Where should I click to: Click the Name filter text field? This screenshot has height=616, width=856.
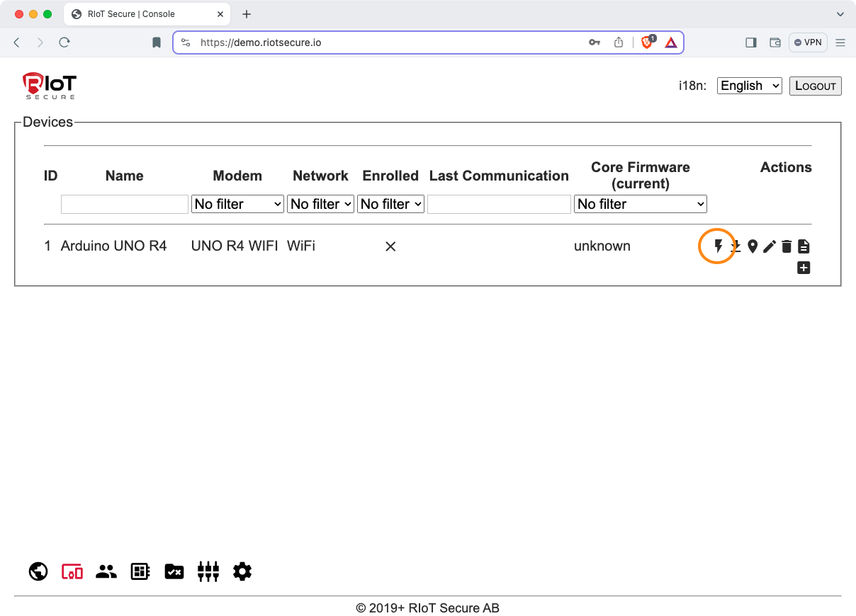tap(125, 204)
